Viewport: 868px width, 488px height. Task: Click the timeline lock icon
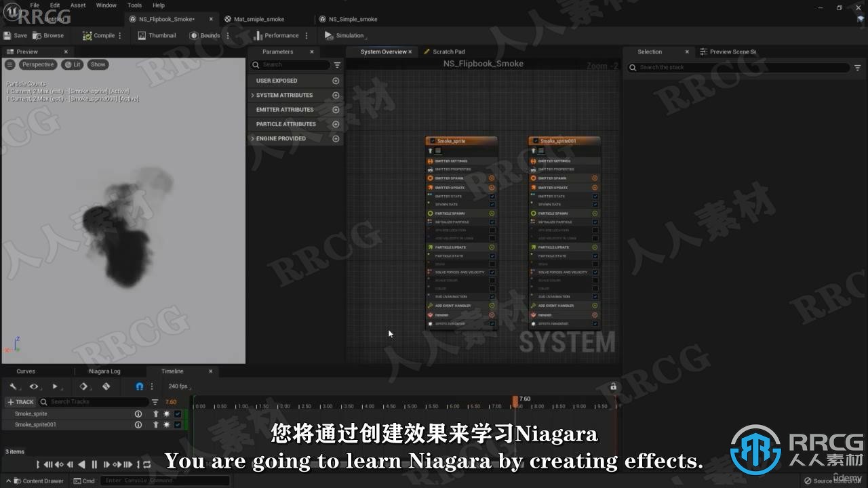(613, 386)
